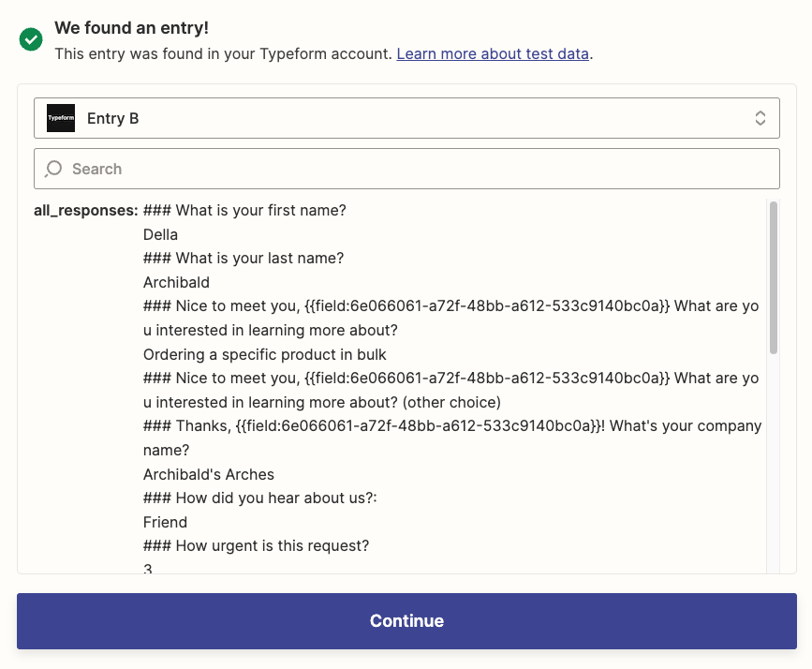Click the all_responses field label
Viewport: 812px width, 669px height.
(x=86, y=211)
